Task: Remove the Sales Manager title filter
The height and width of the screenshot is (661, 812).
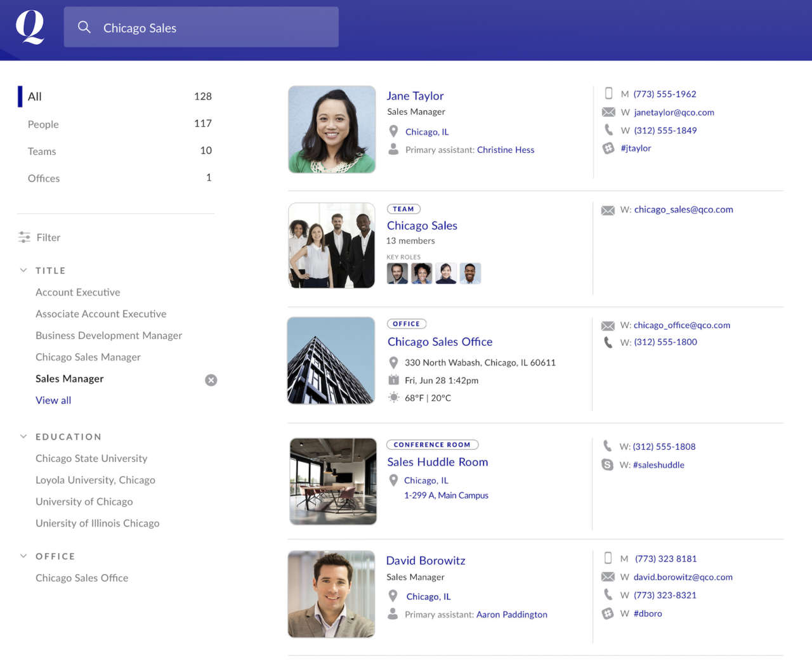Action: pos(211,380)
